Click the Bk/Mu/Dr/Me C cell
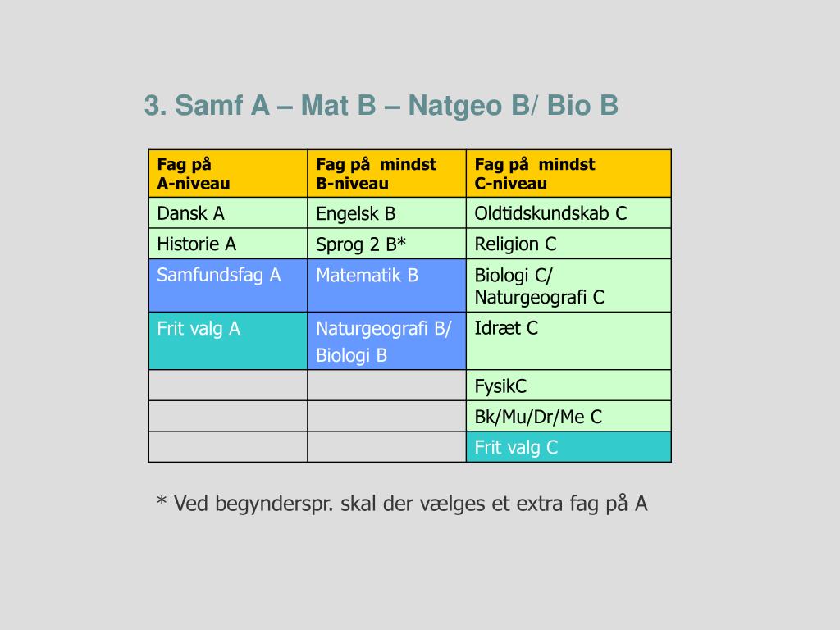The image size is (840, 630). (568, 416)
